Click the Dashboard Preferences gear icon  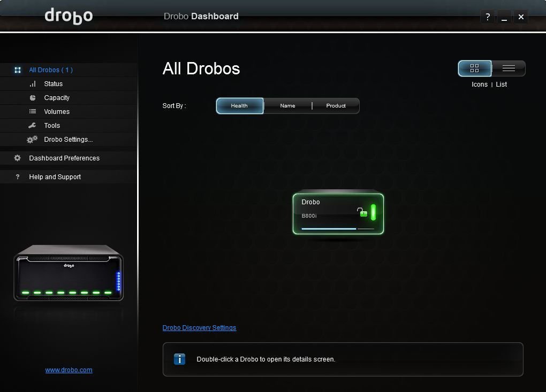click(x=18, y=158)
